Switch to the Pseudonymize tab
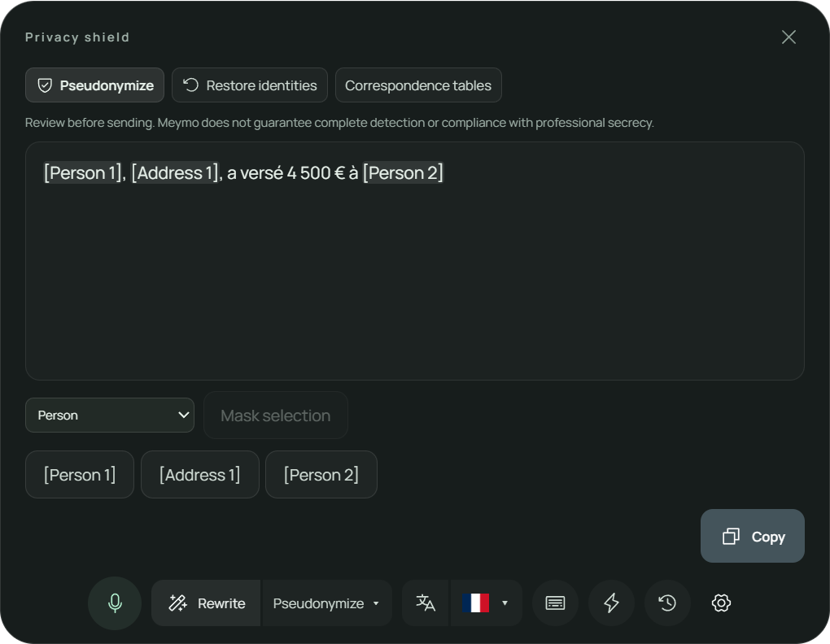Image resolution: width=830 pixels, height=644 pixels. tap(94, 85)
